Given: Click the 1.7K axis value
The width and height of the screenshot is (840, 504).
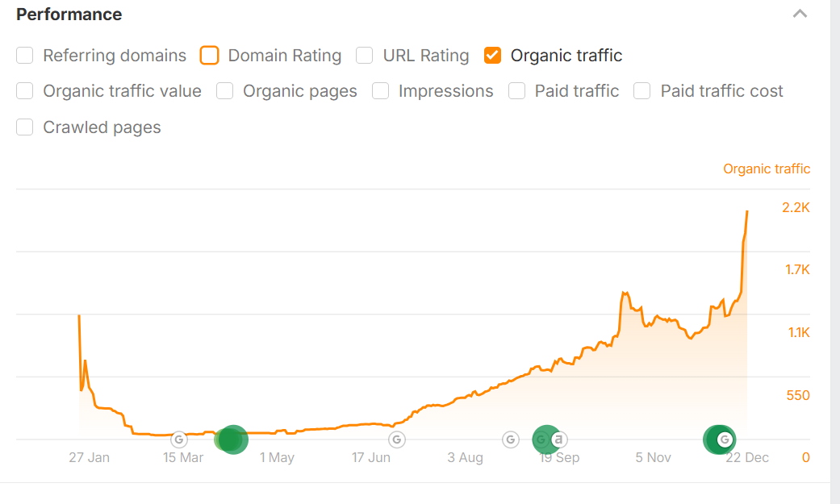Looking at the screenshot, I should click(x=797, y=270).
